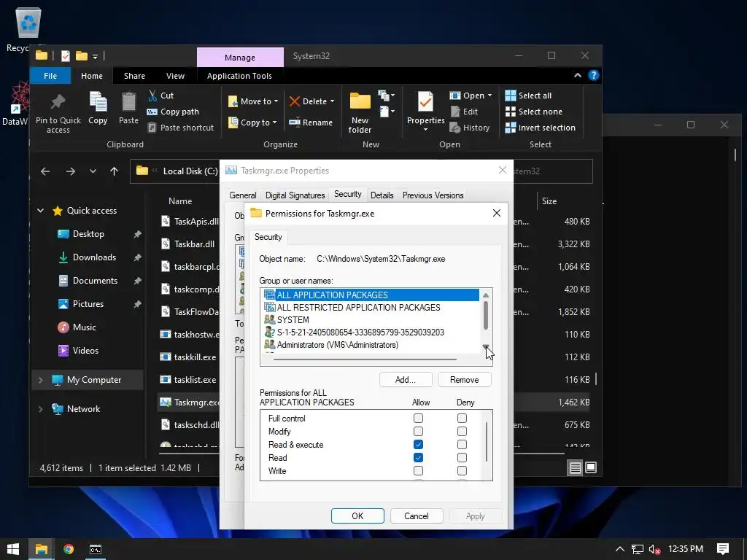Click Copy path in ribbon
747x560 pixels.
tap(173, 112)
